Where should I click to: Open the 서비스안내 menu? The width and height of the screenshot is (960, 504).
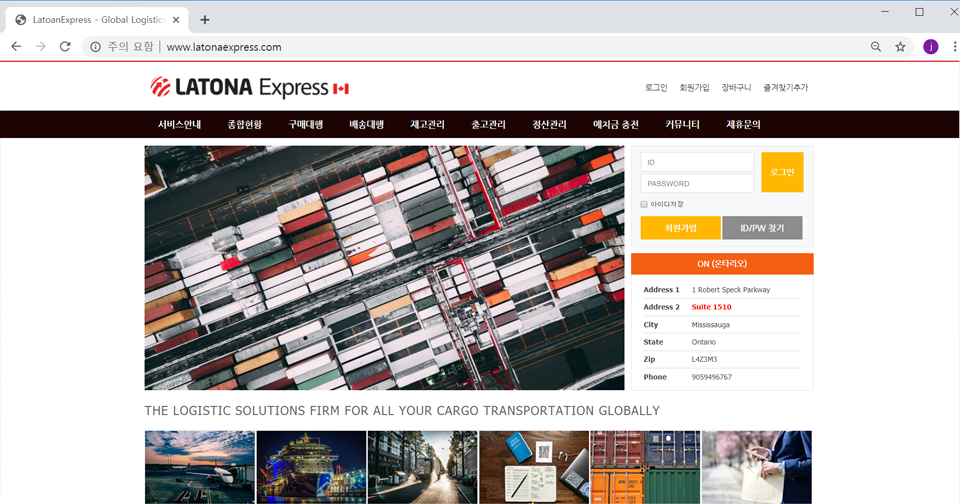click(179, 125)
